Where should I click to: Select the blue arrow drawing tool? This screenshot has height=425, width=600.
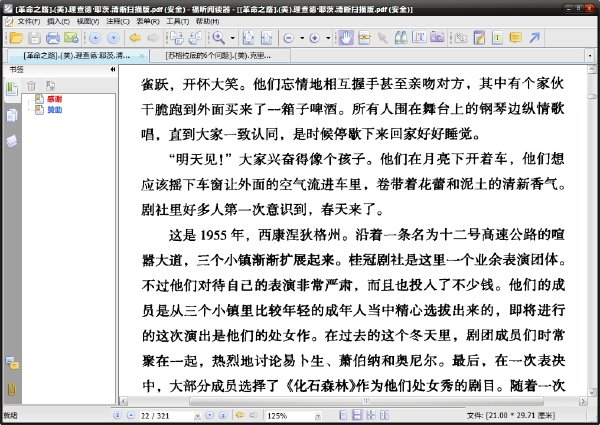point(535,37)
